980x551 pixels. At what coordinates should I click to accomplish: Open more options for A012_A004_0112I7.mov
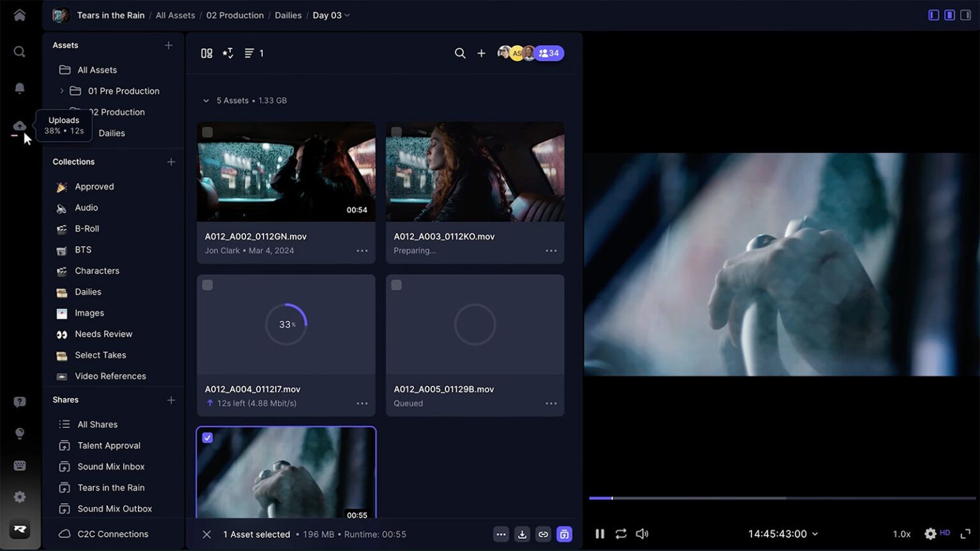coord(362,403)
